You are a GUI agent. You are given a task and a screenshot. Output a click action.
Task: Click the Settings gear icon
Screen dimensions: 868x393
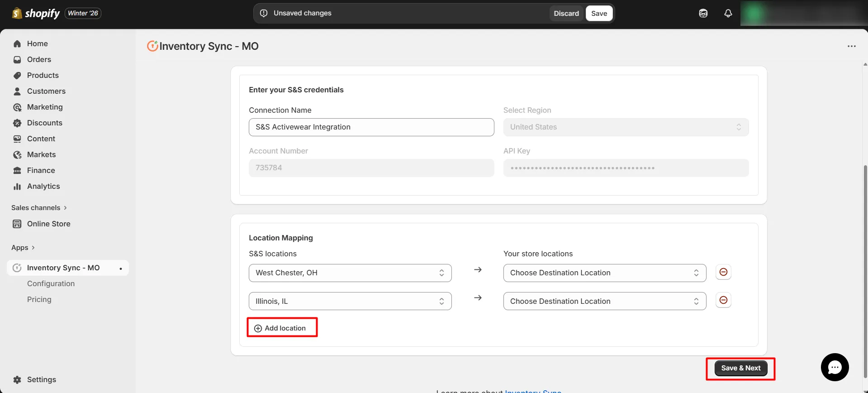point(17,379)
